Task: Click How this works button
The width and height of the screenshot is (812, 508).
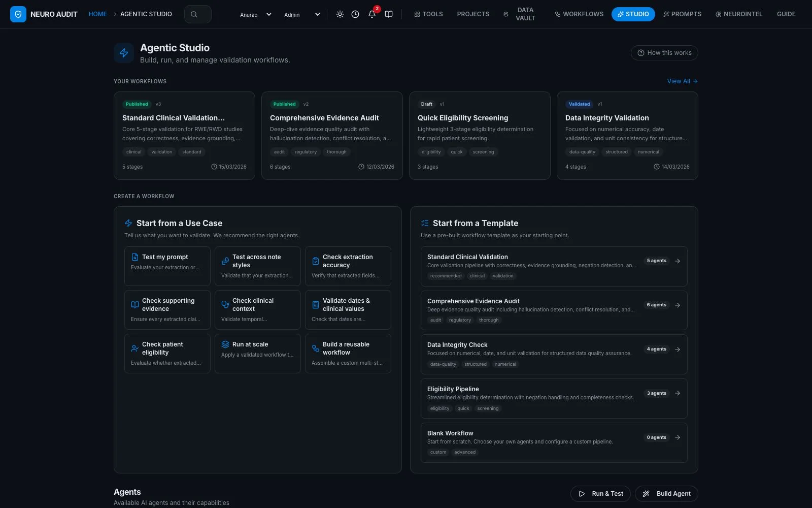Action: 664,53
